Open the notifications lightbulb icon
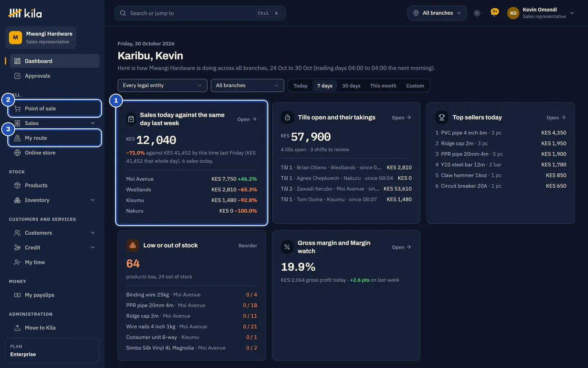588x368 pixels. click(494, 13)
